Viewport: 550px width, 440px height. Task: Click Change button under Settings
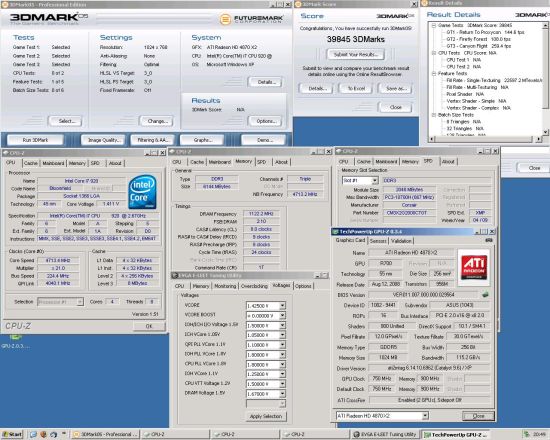(156, 121)
